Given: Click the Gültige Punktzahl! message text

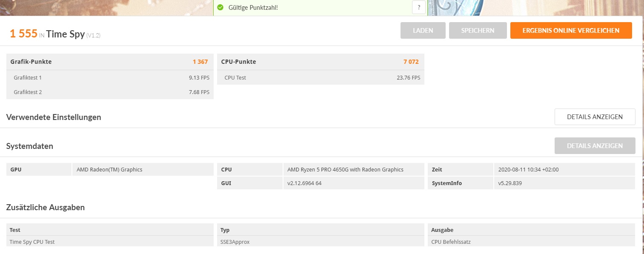Looking at the screenshot, I should point(252,8).
